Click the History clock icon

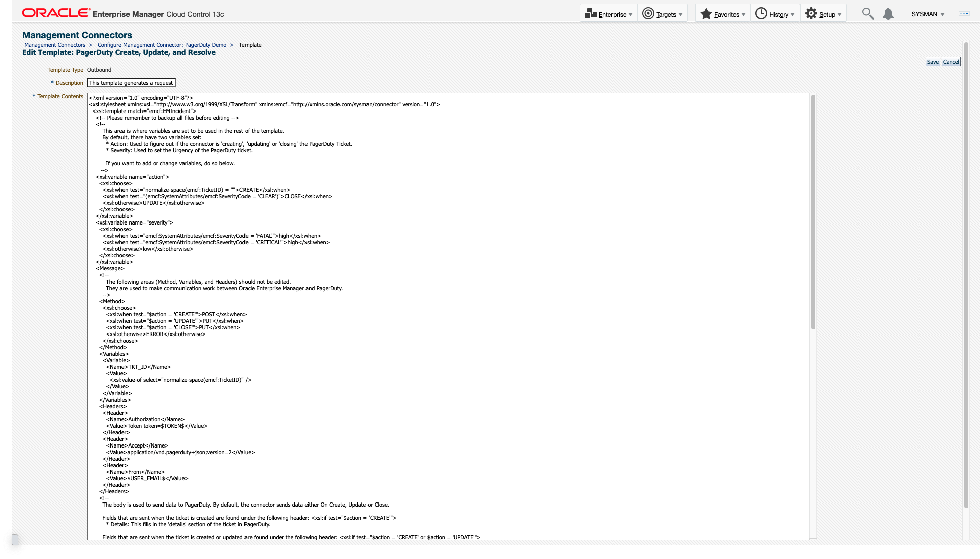(x=761, y=14)
